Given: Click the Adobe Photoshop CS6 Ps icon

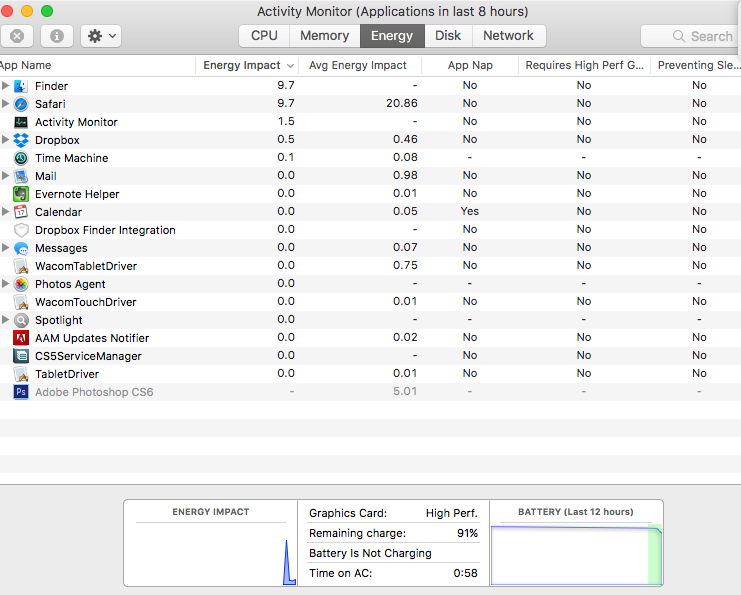Looking at the screenshot, I should point(21,392).
